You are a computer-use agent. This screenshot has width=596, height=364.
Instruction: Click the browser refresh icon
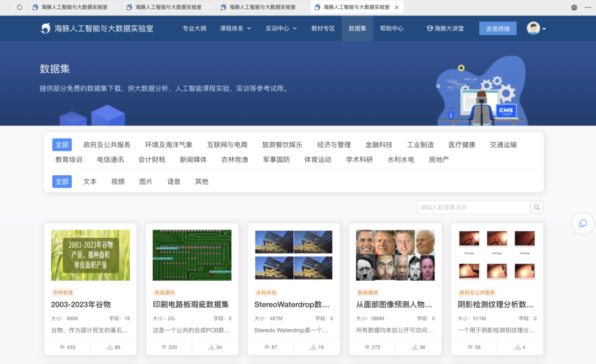[x=20, y=7]
